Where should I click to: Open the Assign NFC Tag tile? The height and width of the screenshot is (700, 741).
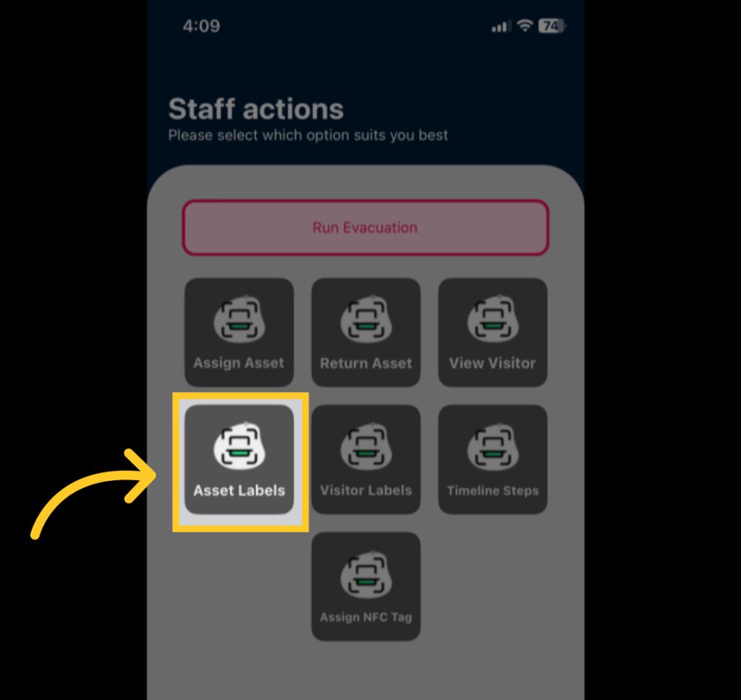point(365,586)
